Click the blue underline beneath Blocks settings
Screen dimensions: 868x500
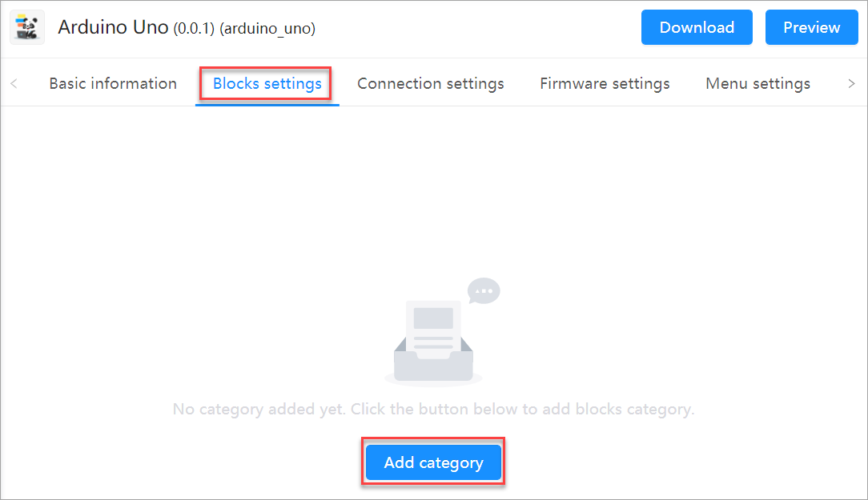click(267, 104)
